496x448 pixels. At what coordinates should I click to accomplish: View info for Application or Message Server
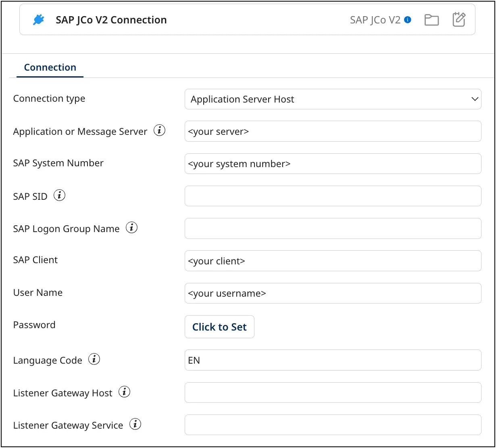pos(160,130)
